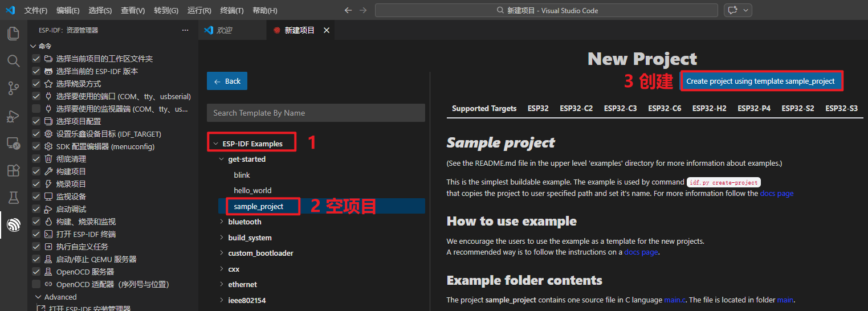This screenshot has height=311, width=868.
Task: Enable checkbox for 选择要使用的监视器端
Action: point(36,109)
